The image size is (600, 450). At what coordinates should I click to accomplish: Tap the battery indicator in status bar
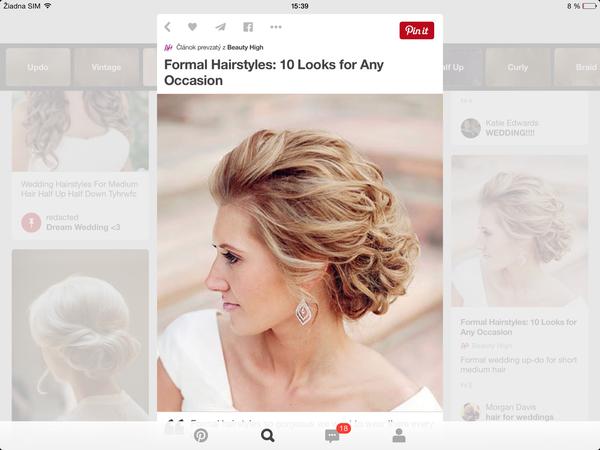pyautogui.click(x=589, y=6)
